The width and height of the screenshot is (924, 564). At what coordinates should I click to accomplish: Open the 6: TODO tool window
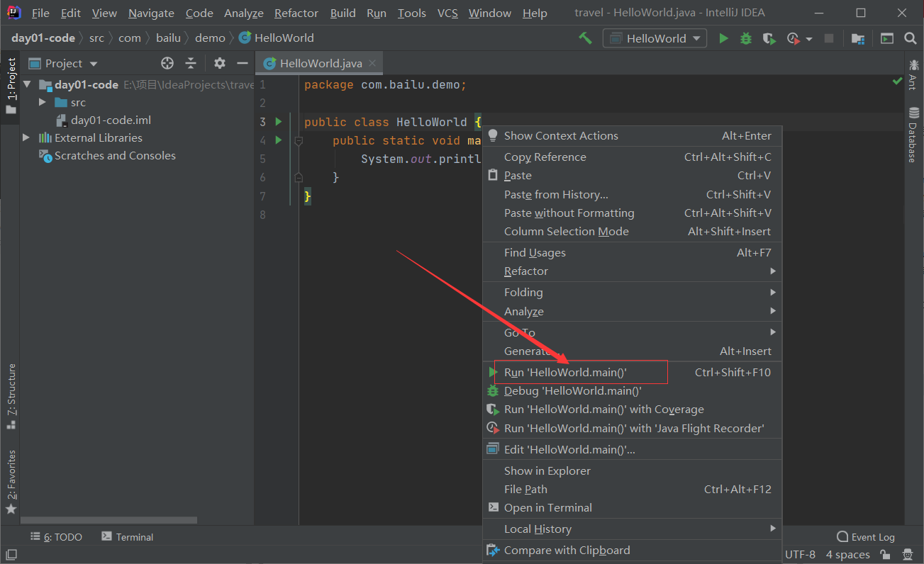(56, 537)
